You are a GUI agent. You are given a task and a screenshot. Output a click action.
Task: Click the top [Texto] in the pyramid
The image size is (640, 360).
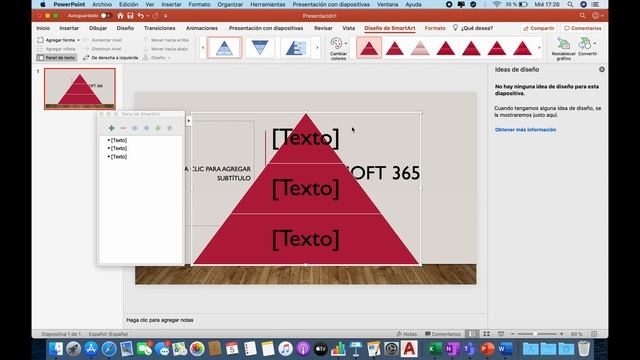click(x=306, y=138)
